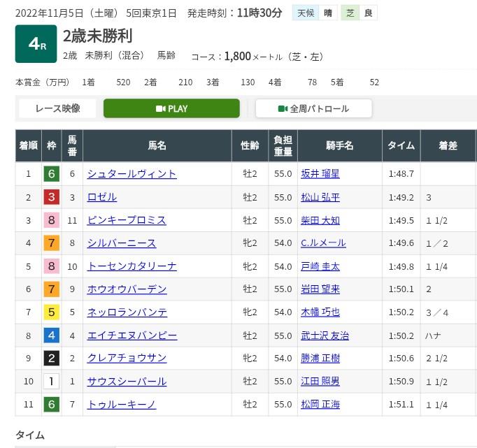Click the green PLAY video button
Viewport: 477px width, 448px height.
click(171, 108)
